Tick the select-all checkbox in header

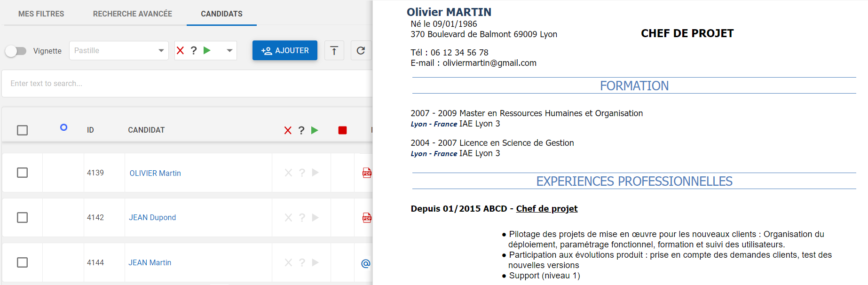pos(22,130)
